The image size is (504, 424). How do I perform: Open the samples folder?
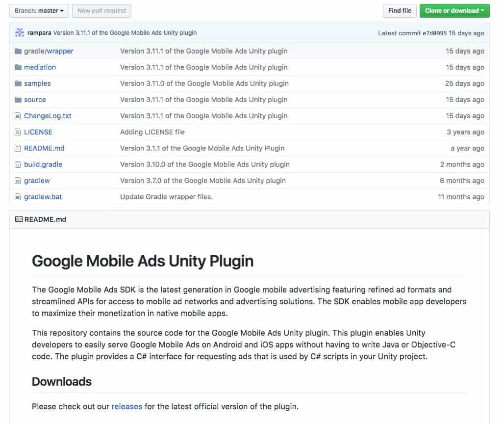(x=37, y=83)
